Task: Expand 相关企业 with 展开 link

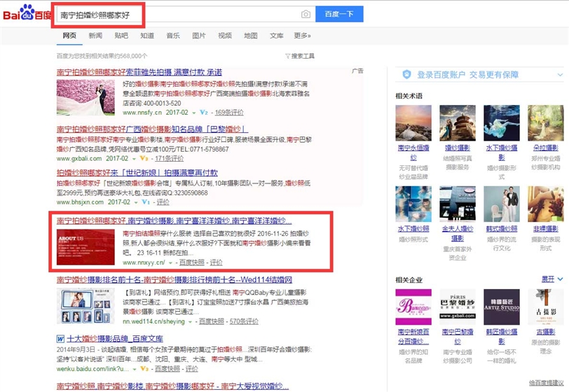Action: [551, 279]
